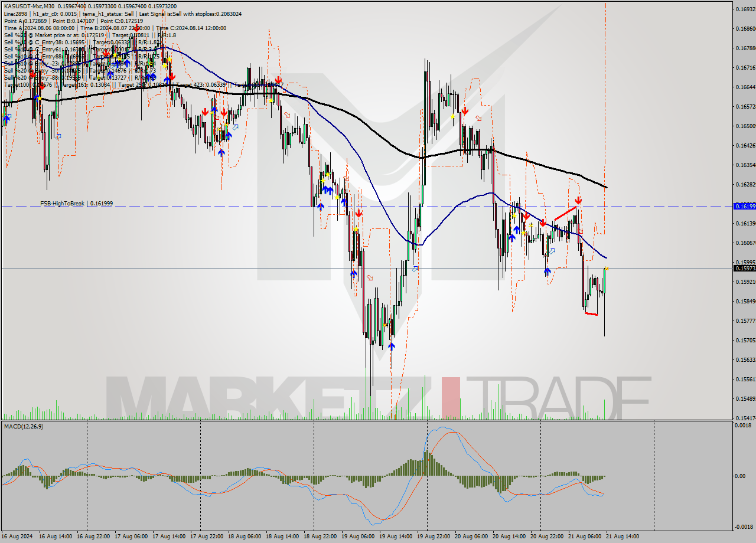Click the 21 Aug 06:00 time label

pos(584,537)
